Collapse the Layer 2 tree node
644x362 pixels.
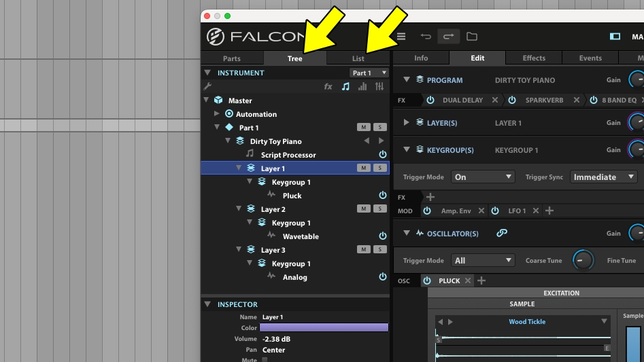[x=239, y=209]
